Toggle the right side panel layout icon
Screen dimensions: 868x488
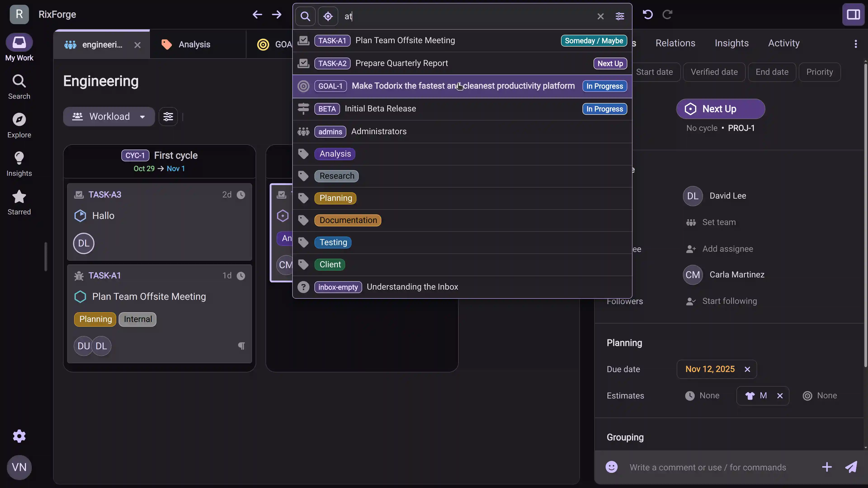click(x=853, y=14)
